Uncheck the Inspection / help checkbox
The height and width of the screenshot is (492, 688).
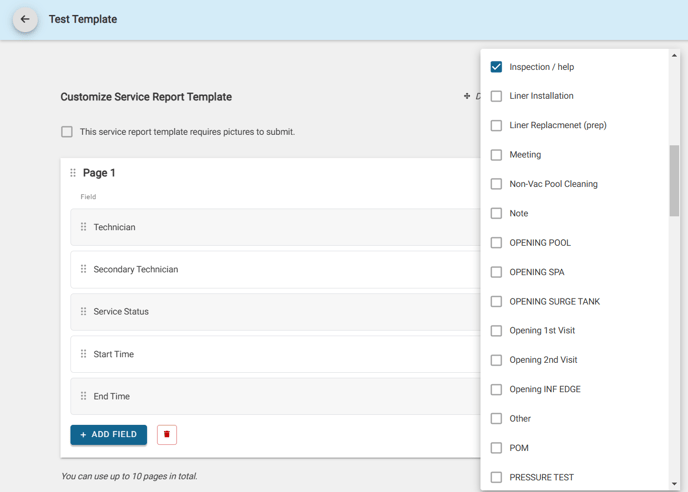(x=496, y=67)
